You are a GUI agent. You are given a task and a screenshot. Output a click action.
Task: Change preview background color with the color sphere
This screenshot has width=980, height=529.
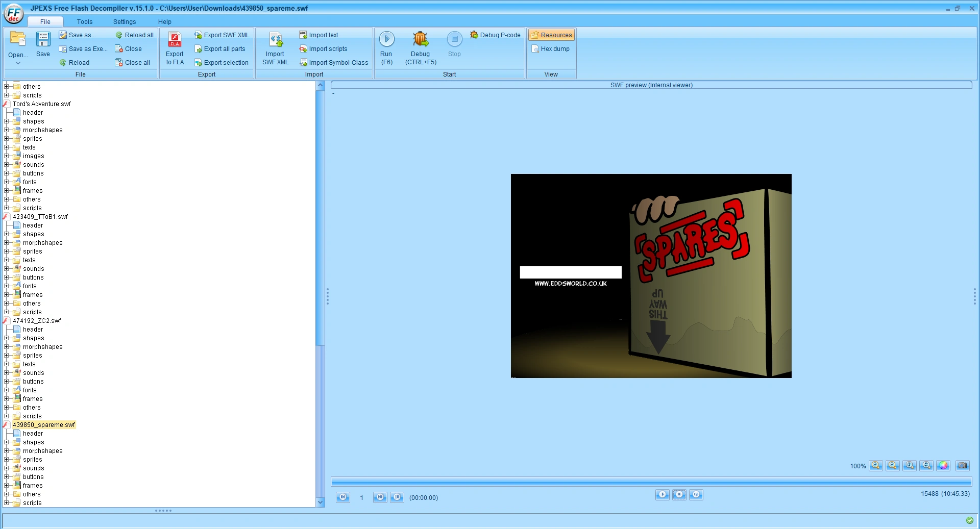click(x=943, y=466)
